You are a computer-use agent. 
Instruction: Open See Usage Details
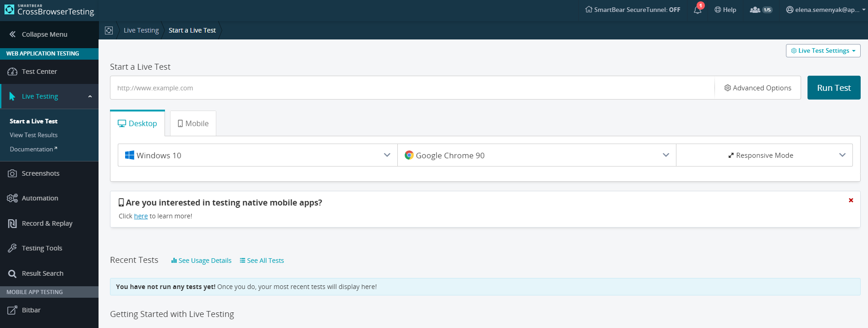pos(201,261)
